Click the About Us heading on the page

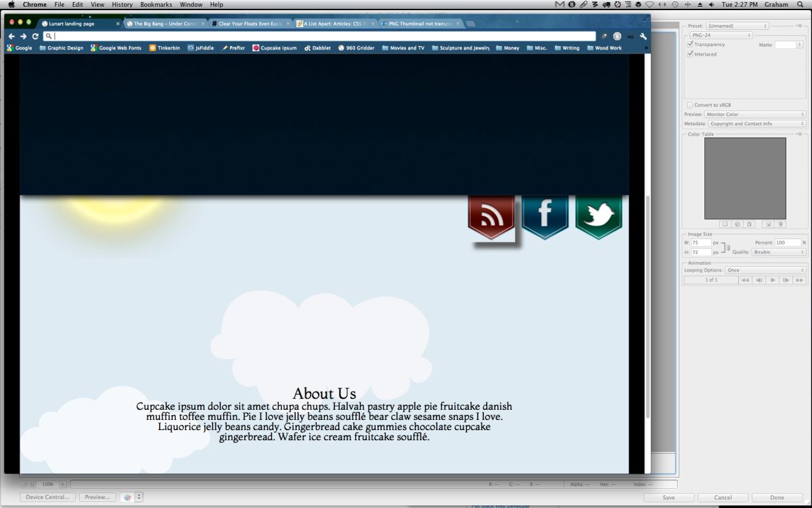pos(324,394)
